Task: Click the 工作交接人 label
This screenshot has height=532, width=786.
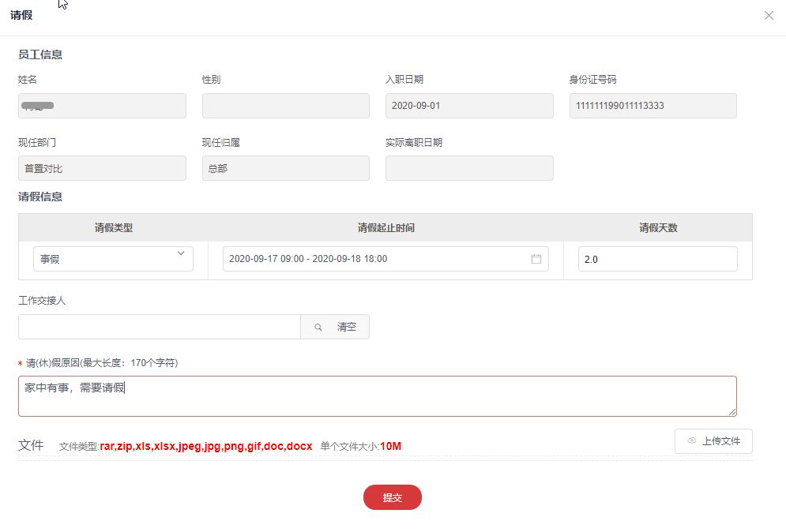Action: coord(42,301)
